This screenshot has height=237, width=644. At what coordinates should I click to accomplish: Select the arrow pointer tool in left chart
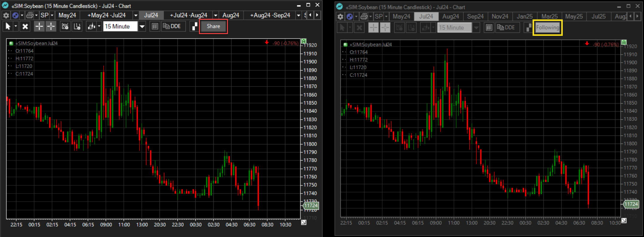pos(8,27)
